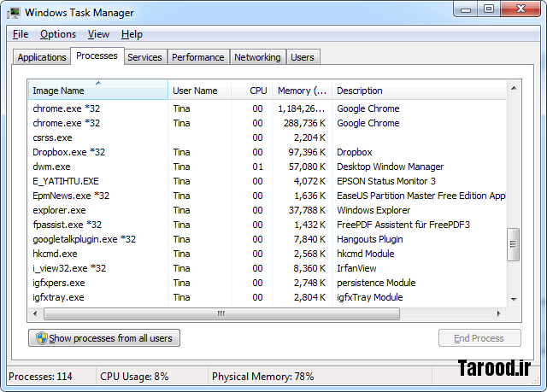Select the igfxtray.exe process
The height and width of the screenshot is (392, 547).
coord(268,297)
